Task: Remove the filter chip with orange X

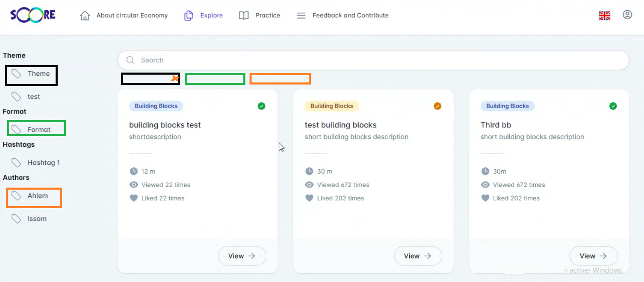Action: tap(175, 78)
